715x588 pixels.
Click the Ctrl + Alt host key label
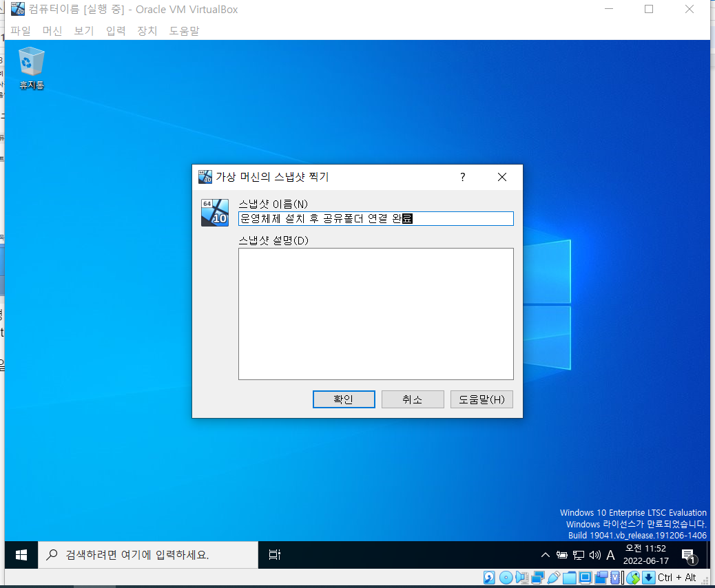coord(676,578)
